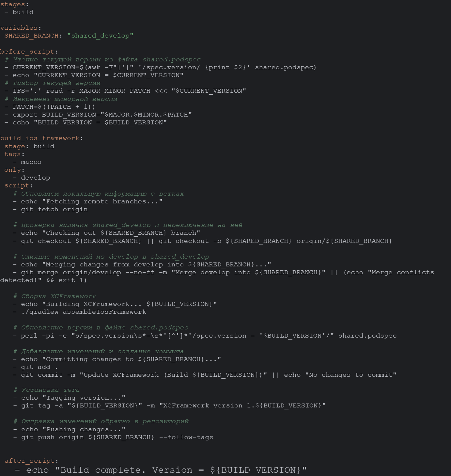This screenshot has width=451, height=476.
Task: Click the "shared_develop" string value
Action: click(100, 36)
